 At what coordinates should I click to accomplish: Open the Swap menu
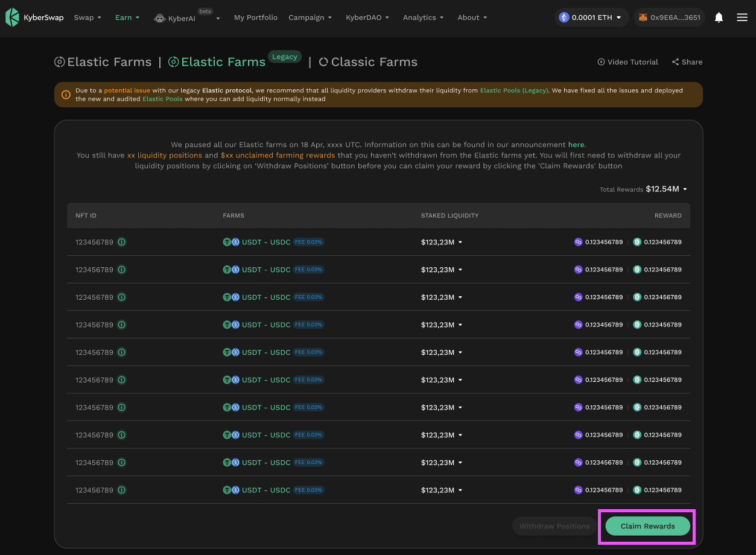click(x=87, y=17)
